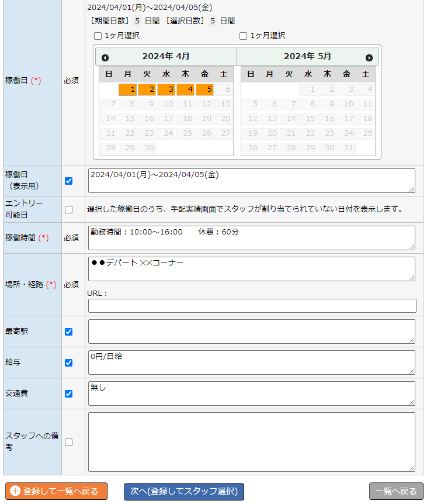Toggle the 最寄駅 checkbox
Viewport: 427px width, 504px height.
coord(69,332)
